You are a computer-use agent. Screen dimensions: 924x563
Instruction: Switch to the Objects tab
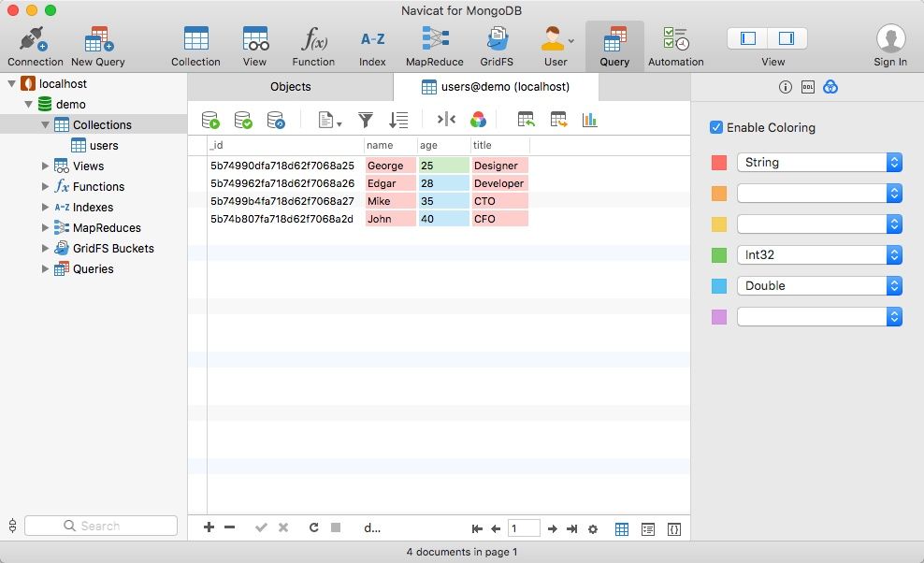[x=291, y=87]
